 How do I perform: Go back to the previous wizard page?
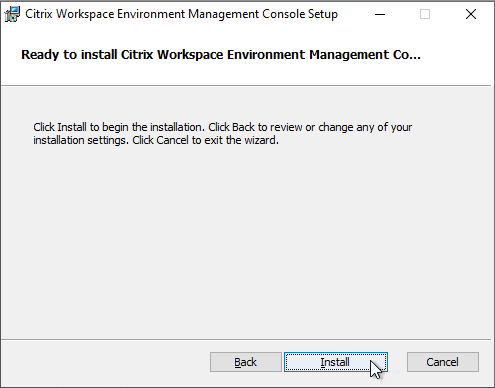tap(246, 362)
